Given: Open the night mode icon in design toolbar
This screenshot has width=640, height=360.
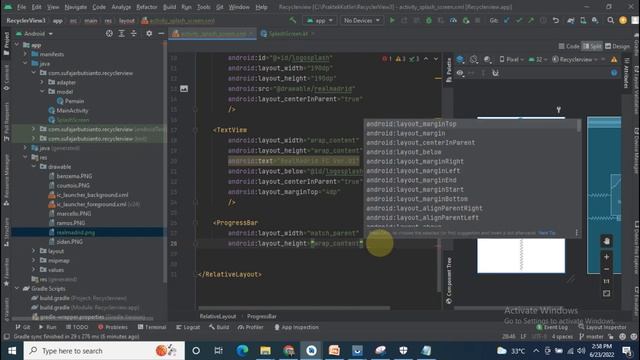Looking at the screenshot, I should (487, 60).
